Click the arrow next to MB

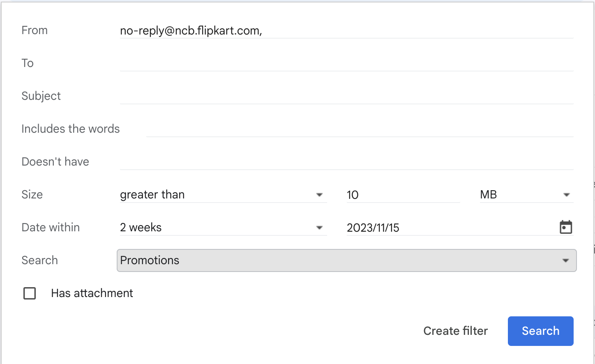567,195
